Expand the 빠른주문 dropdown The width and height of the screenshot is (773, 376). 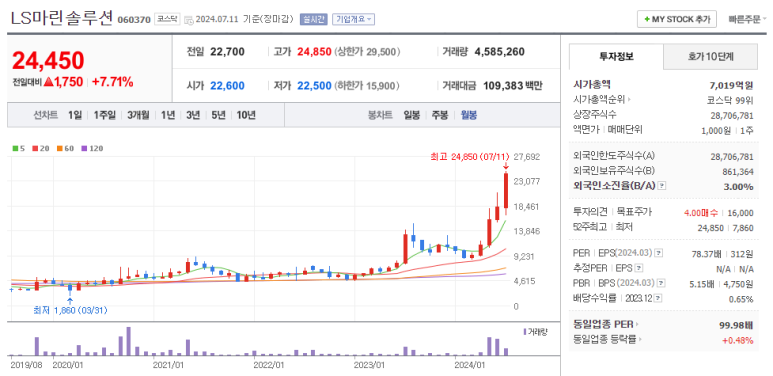coord(747,20)
